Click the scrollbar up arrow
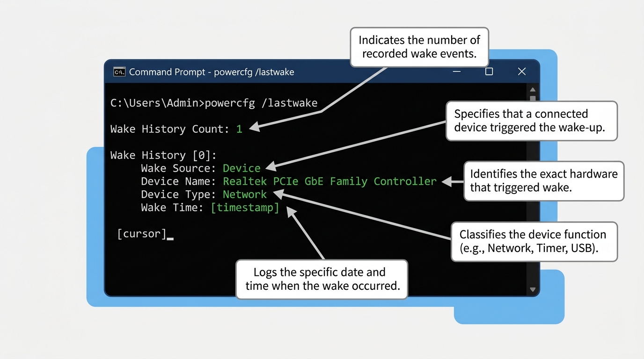The width and height of the screenshot is (644, 359). 533,90
